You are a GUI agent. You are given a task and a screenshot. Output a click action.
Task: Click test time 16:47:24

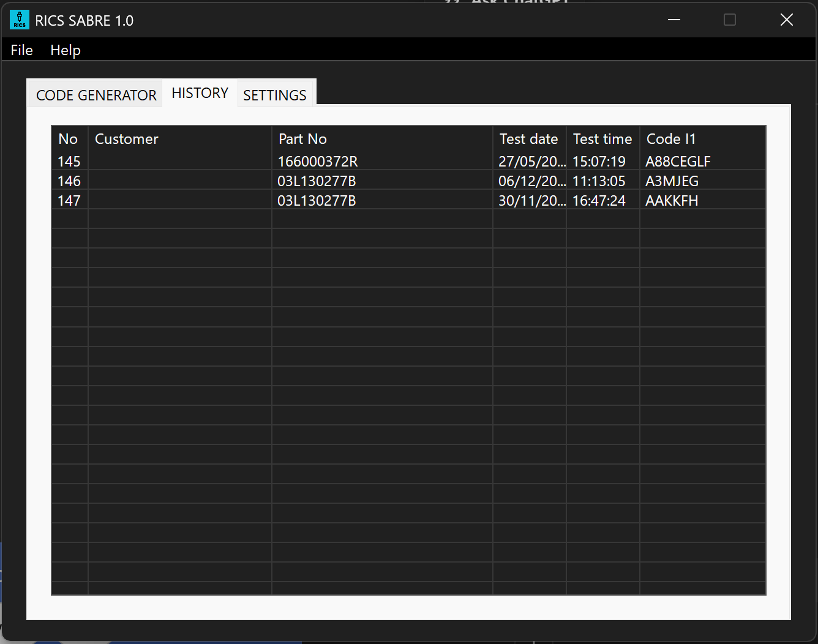[x=599, y=201]
